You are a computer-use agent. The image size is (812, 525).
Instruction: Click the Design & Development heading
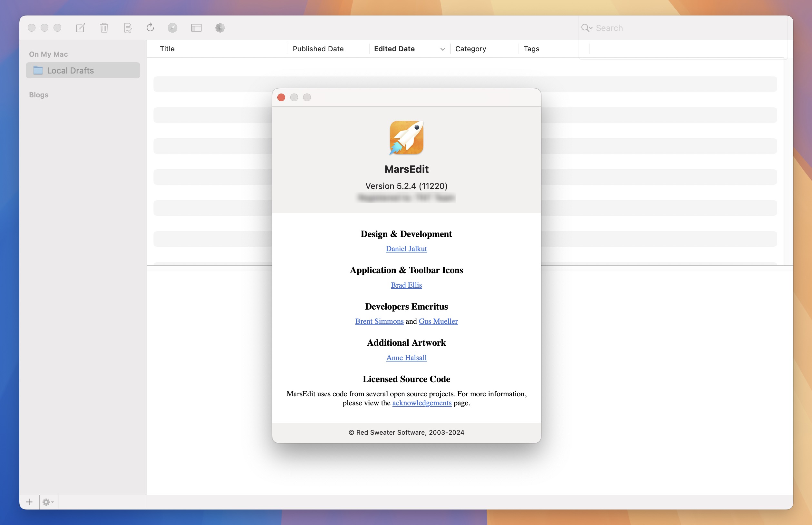tap(406, 234)
